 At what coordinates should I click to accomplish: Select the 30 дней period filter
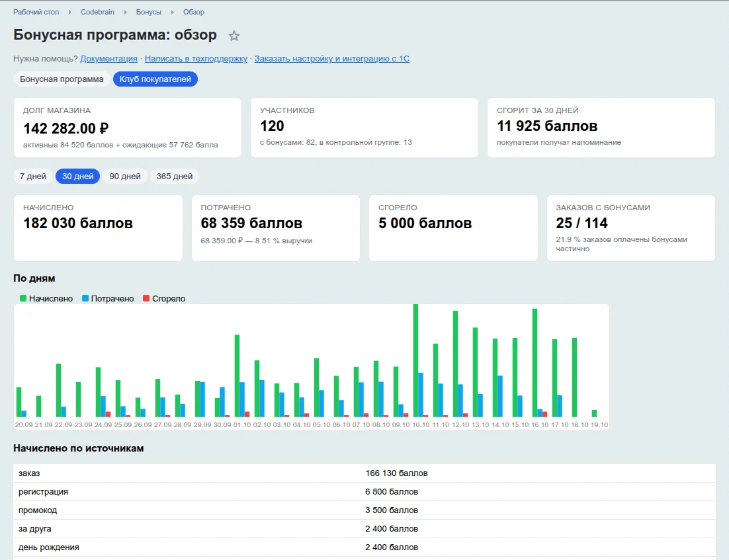click(77, 176)
